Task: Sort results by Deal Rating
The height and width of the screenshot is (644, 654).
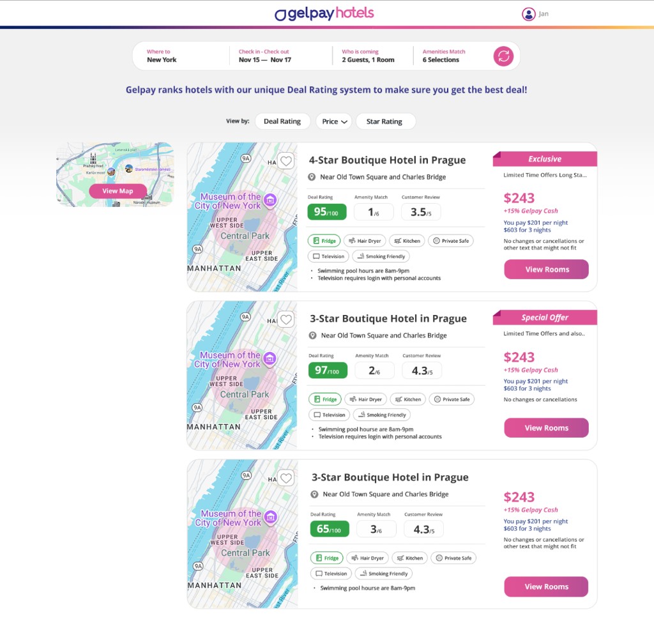Action: (282, 121)
